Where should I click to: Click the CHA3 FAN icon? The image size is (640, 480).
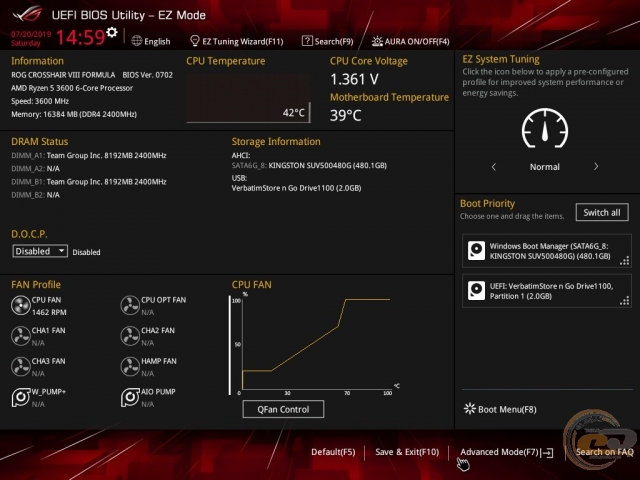(20, 367)
